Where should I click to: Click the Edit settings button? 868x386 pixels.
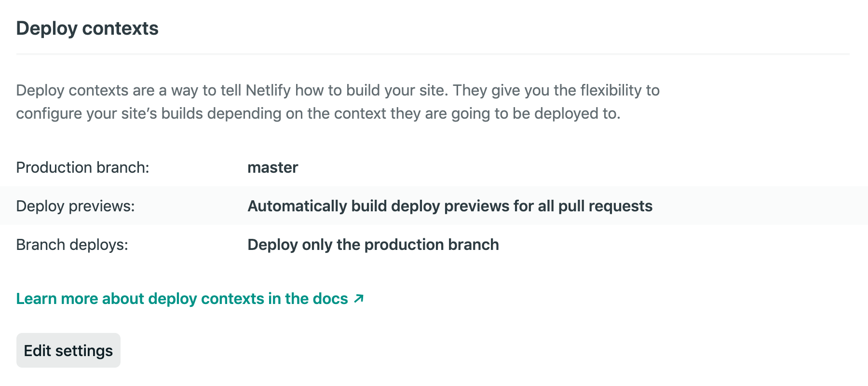[68, 350]
